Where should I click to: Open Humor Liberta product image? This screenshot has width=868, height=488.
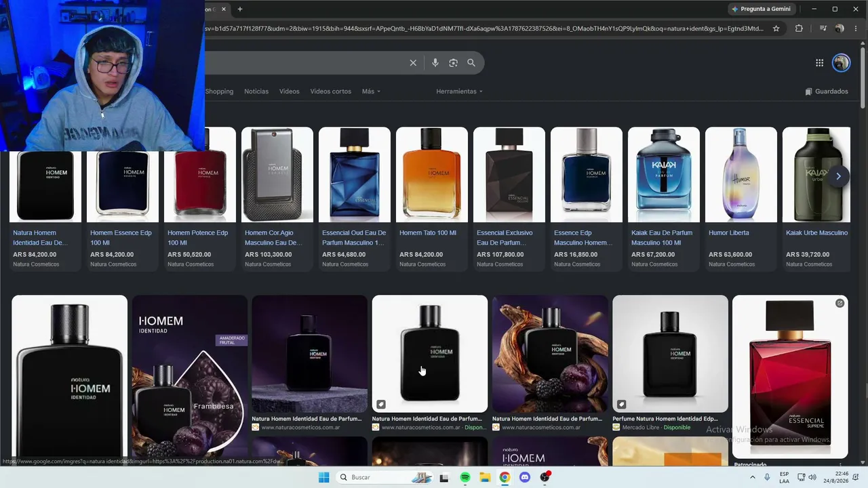(x=741, y=175)
